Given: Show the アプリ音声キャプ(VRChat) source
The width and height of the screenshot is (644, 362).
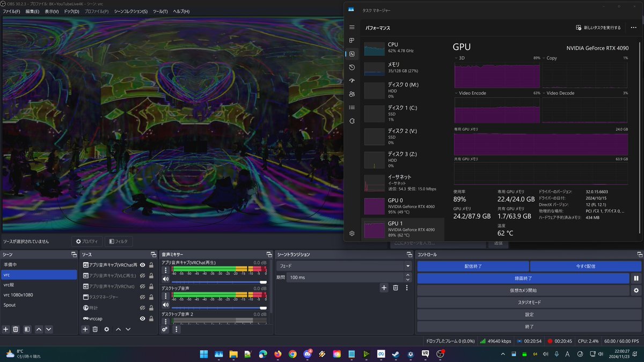Looking at the screenshot, I should [x=143, y=286].
